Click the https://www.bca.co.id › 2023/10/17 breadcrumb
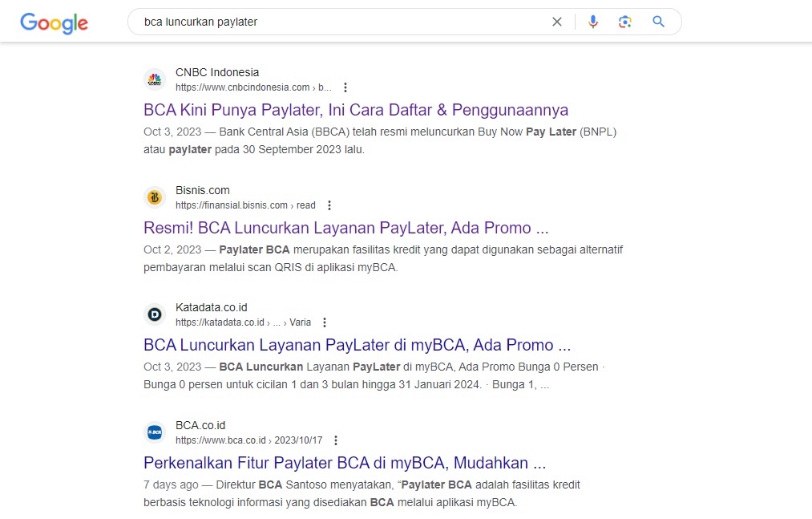Viewport: 812px width, 519px height. click(248, 440)
